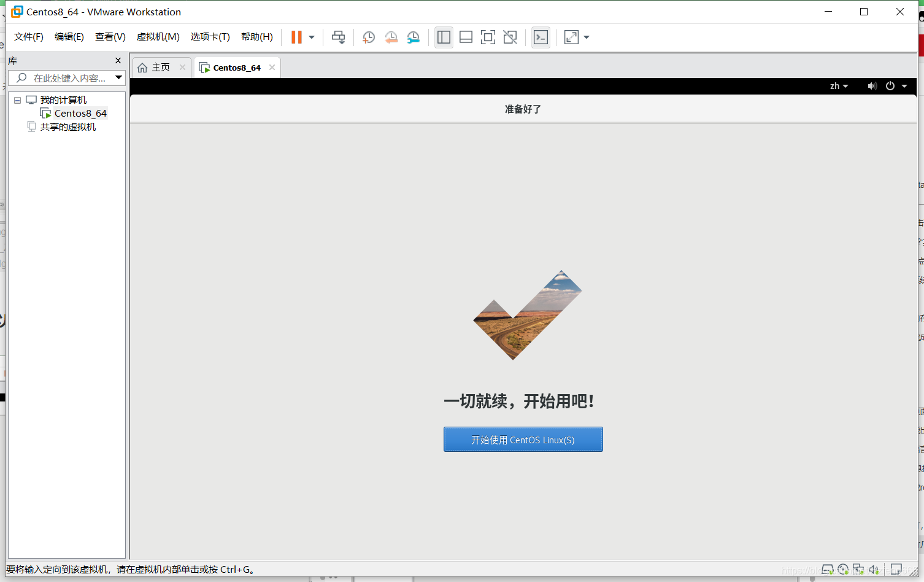Collapse the 我的计算机 tree node
Screen dimensions: 924x582
coord(18,100)
